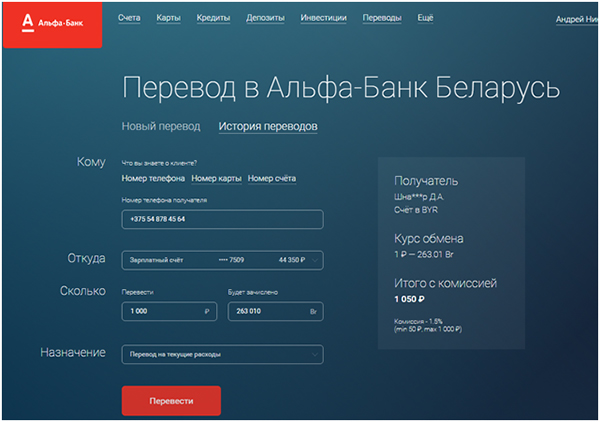Click the Счёт в BYR text
Screen dimensions: 600x422
tap(416, 210)
